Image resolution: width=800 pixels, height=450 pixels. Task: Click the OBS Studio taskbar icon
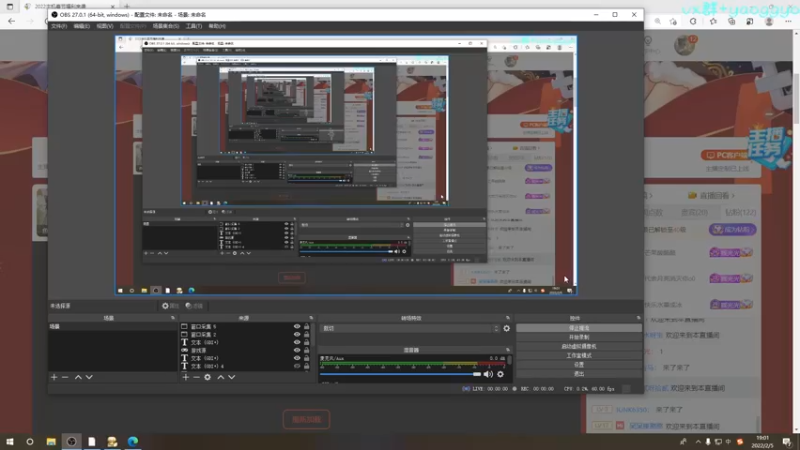(71, 442)
